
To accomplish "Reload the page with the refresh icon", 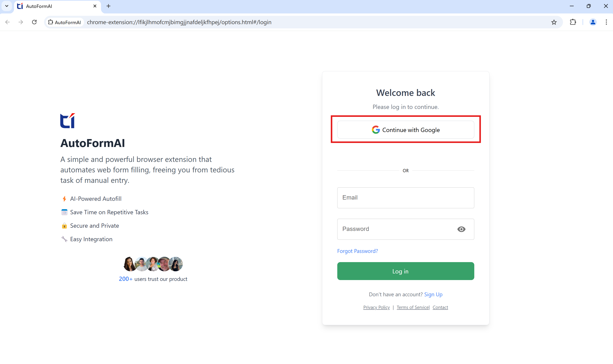I will click(x=34, y=22).
